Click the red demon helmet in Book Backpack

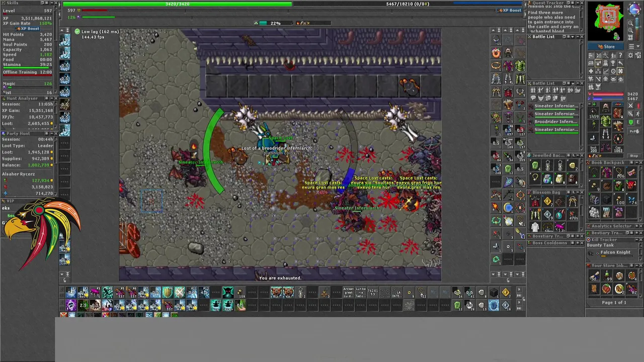point(631,186)
